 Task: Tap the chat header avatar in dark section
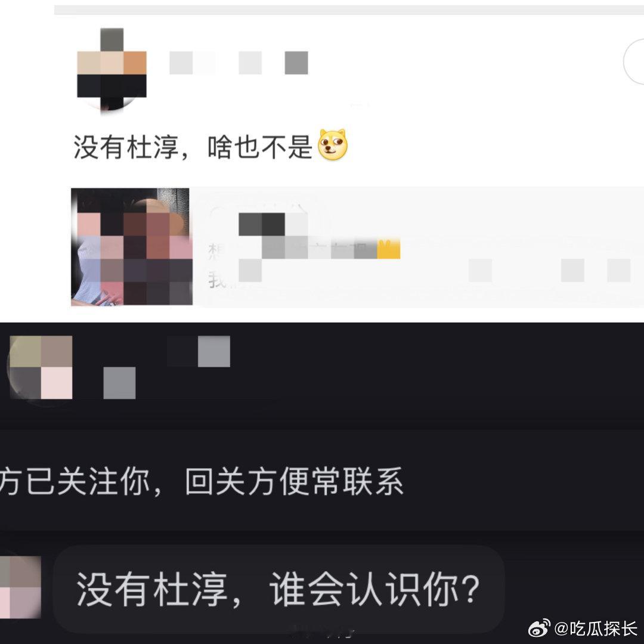coord(41,367)
